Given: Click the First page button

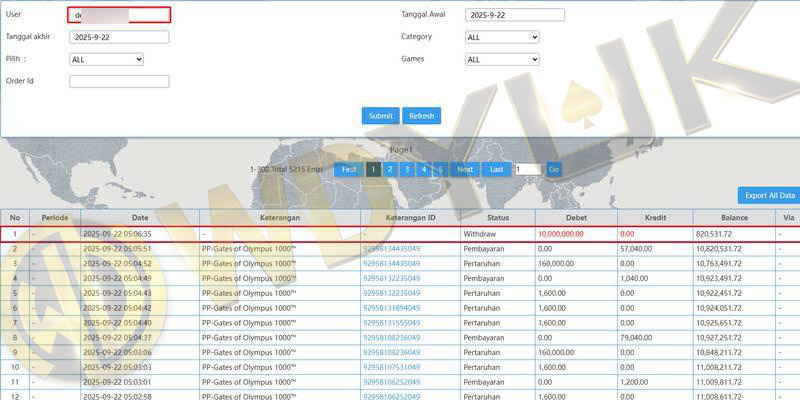Looking at the screenshot, I should coord(348,170).
